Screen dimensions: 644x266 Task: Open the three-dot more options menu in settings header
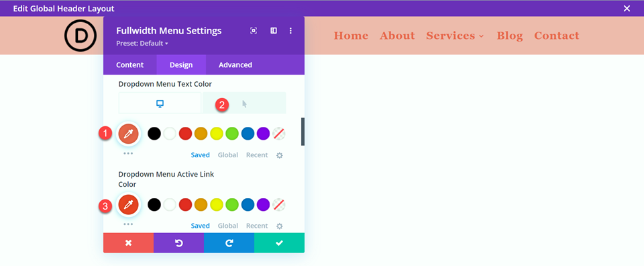point(290,31)
